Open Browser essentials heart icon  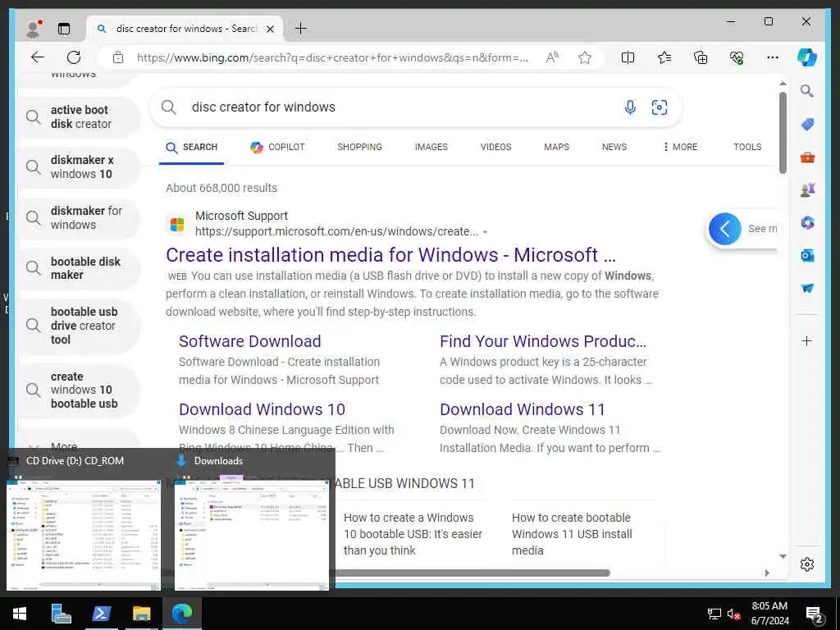[737, 57]
